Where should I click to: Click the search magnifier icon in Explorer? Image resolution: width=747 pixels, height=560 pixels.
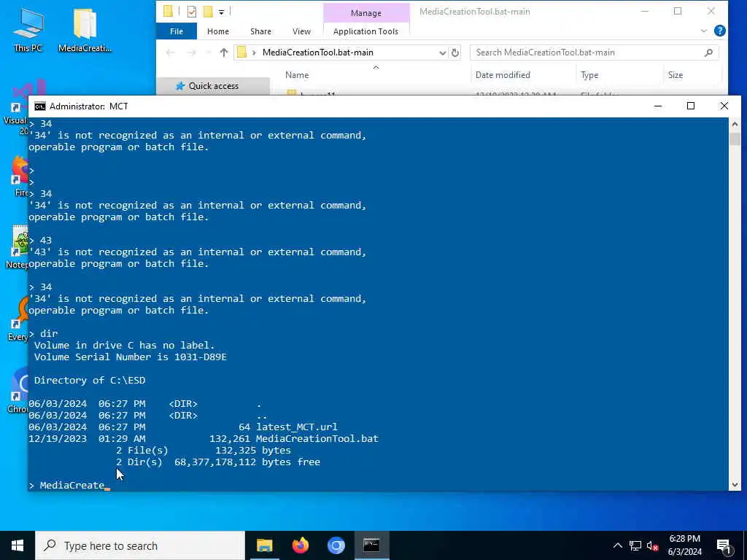click(x=708, y=52)
